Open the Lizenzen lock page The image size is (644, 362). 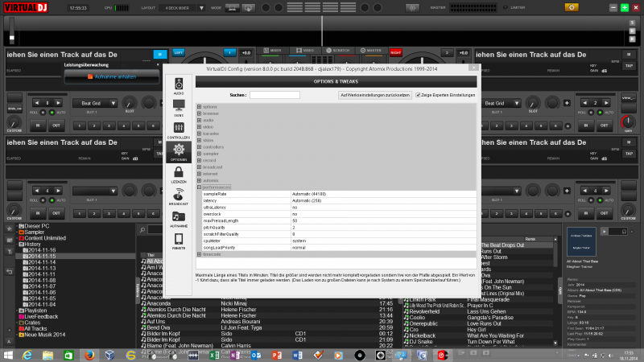[x=179, y=175]
